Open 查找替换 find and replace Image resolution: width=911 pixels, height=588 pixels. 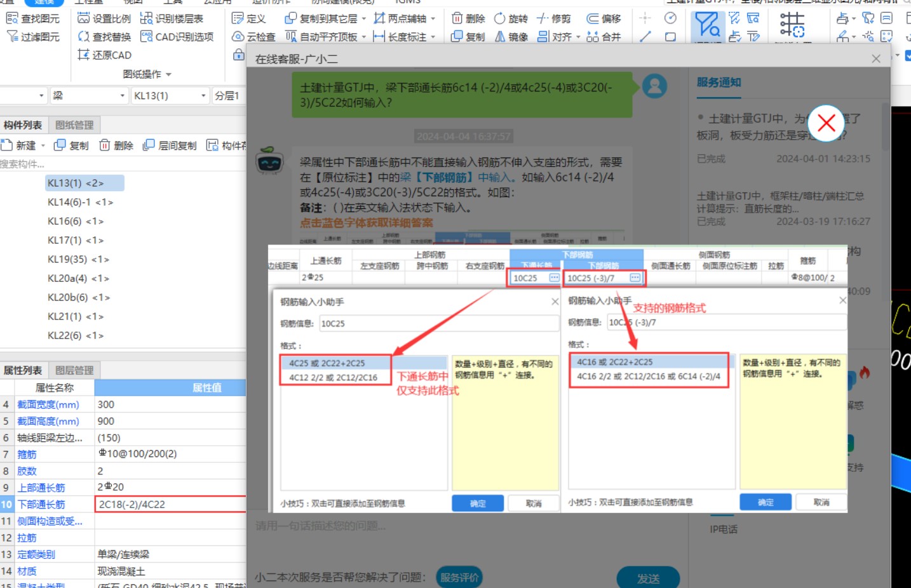point(104,37)
